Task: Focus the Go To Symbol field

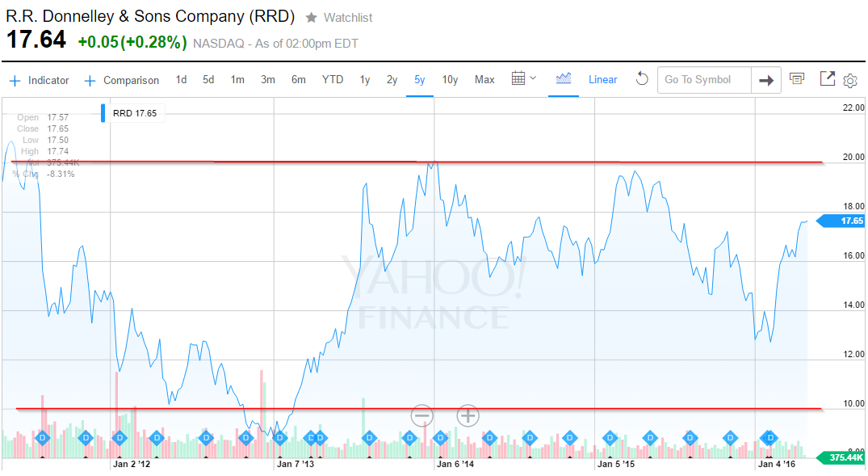Action: (704, 80)
